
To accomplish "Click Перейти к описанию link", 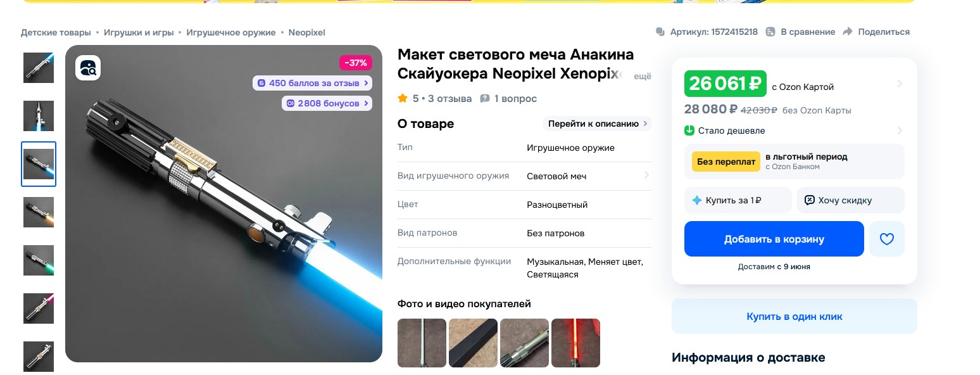I will tap(597, 124).
